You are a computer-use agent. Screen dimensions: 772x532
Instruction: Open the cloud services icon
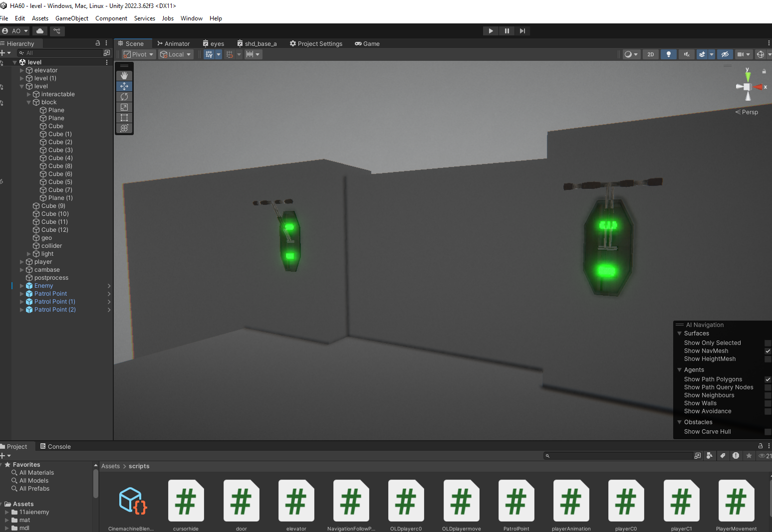[40, 31]
